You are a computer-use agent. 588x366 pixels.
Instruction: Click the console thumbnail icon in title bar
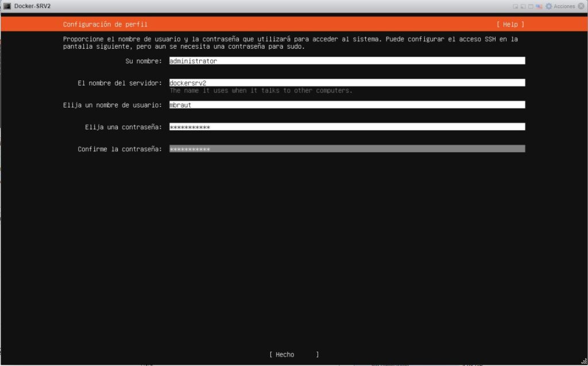click(x=6, y=6)
